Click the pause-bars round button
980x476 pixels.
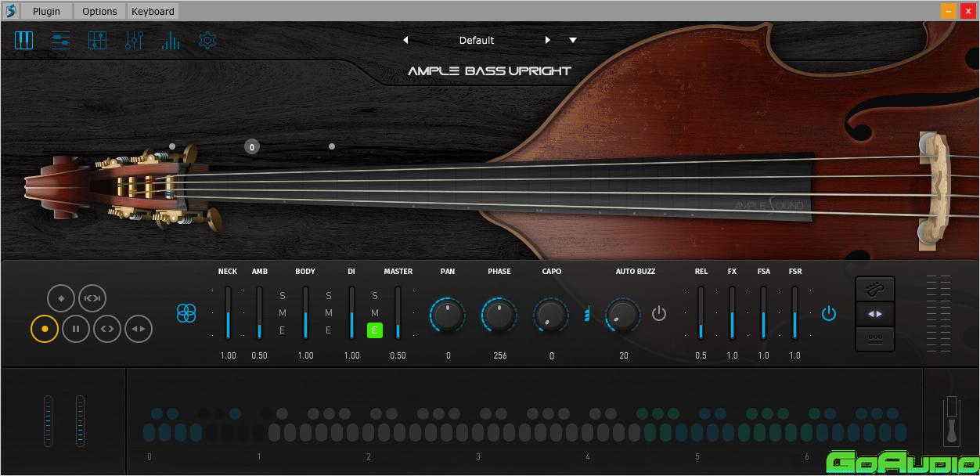(76, 329)
